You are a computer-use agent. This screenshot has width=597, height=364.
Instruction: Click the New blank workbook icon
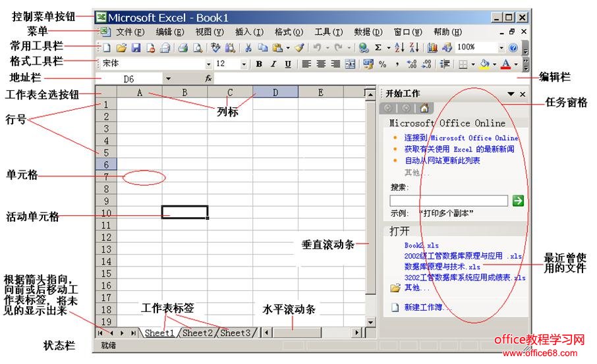pos(107,47)
